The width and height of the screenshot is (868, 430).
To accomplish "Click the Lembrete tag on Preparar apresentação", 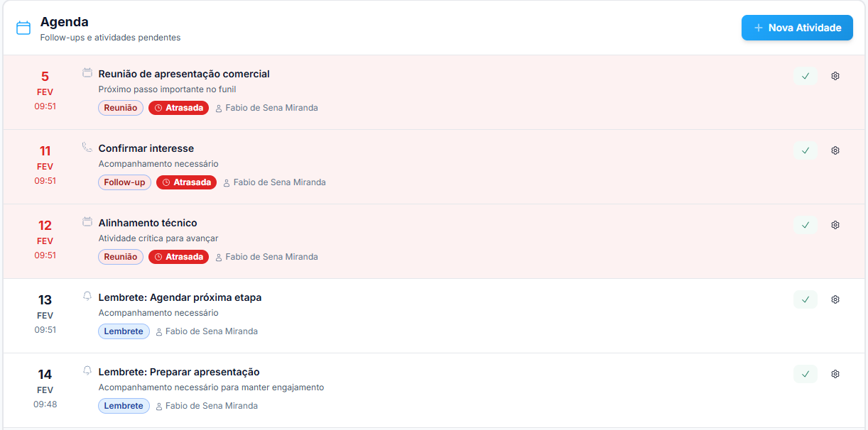I will pos(124,406).
